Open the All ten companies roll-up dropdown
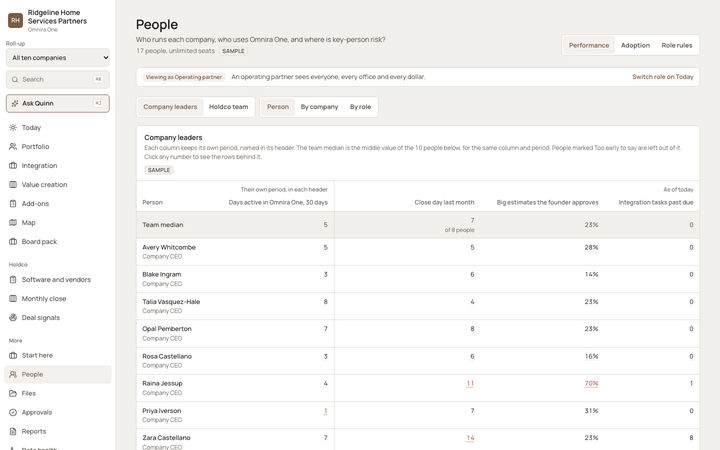The image size is (720, 450). (x=58, y=58)
